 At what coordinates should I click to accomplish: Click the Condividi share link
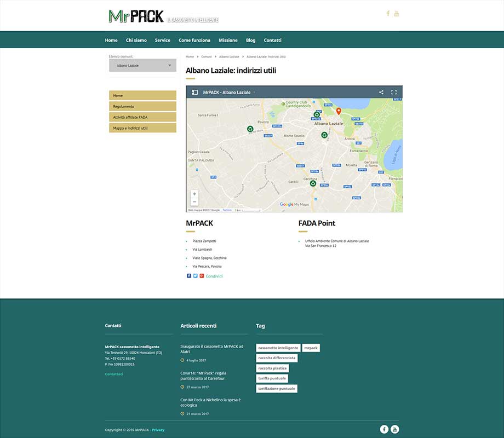pos(214,276)
